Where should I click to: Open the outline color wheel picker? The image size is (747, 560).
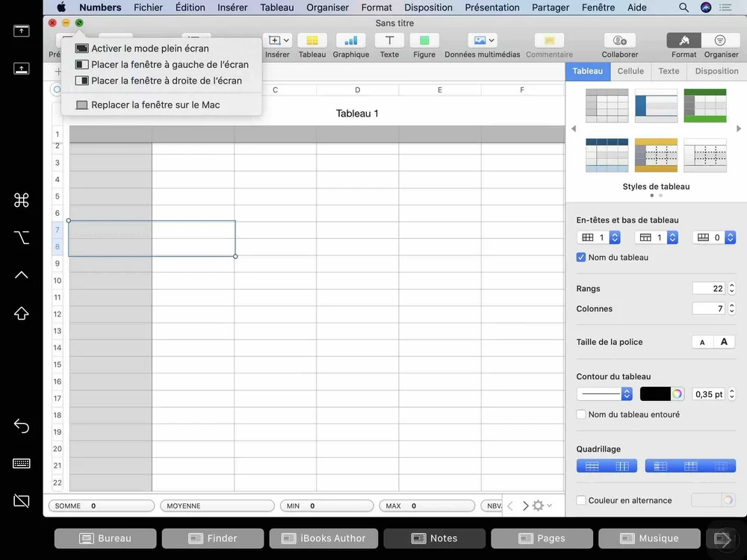[677, 393]
